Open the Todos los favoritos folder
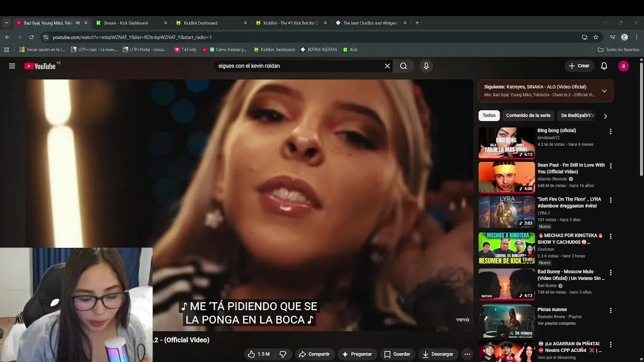Image resolution: width=644 pixels, height=362 pixels. coord(618,49)
